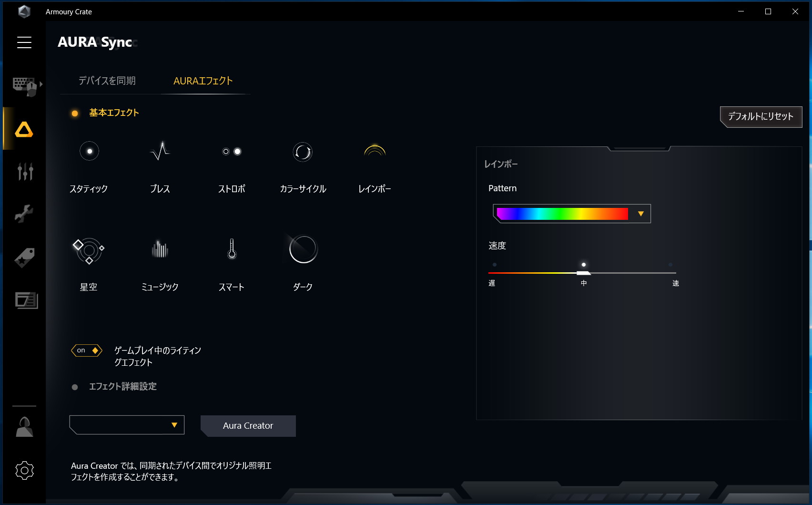The image size is (812, 505).
Task: Switch to the デバイスを同期 tab
Action: point(107,81)
